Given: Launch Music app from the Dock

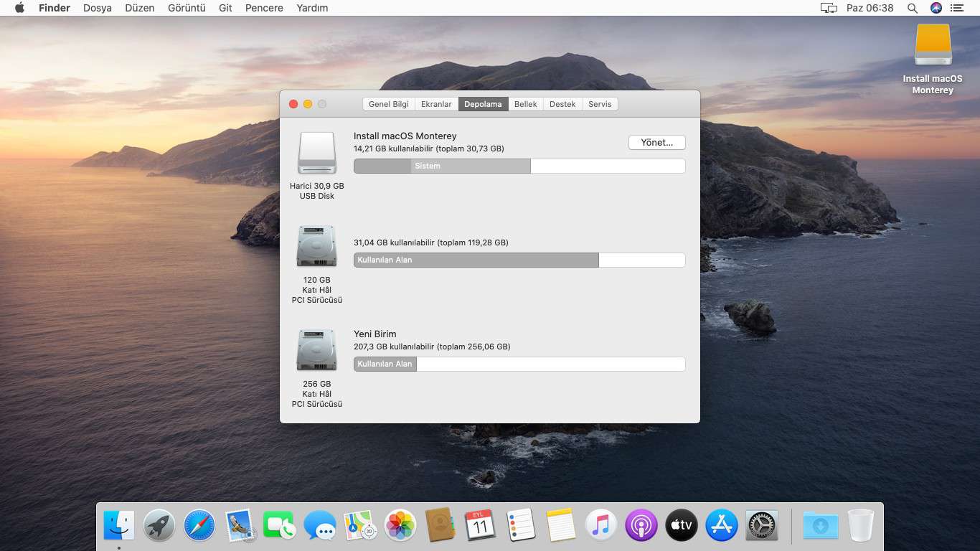Looking at the screenshot, I should pos(601,525).
